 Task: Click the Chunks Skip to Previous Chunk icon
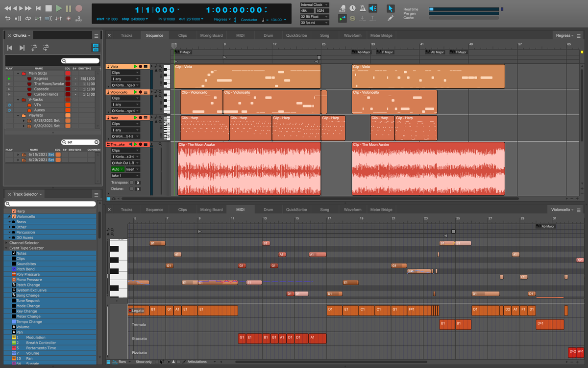pos(9,48)
